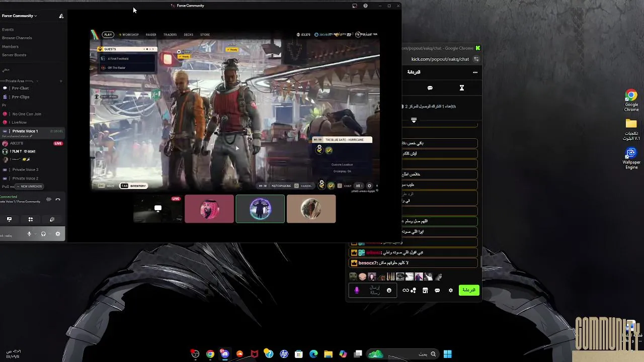
Task: Open the Prv-Chat channel
Action: click(20, 88)
